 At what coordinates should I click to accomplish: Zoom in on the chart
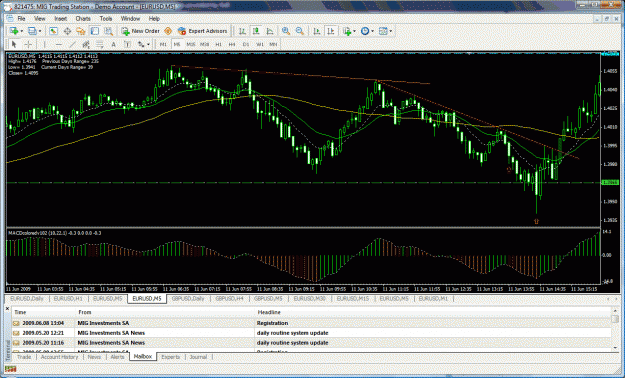pos(286,31)
